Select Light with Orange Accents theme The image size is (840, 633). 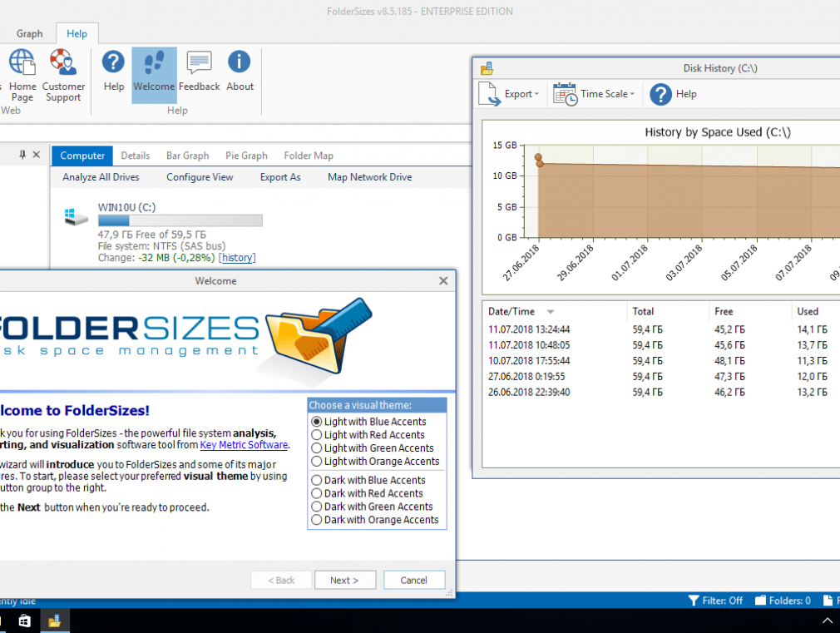click(x=317, y=462)
